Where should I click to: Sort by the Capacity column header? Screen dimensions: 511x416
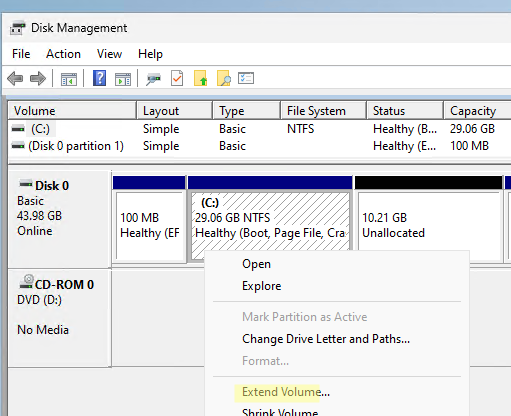[x=477, y=111]
